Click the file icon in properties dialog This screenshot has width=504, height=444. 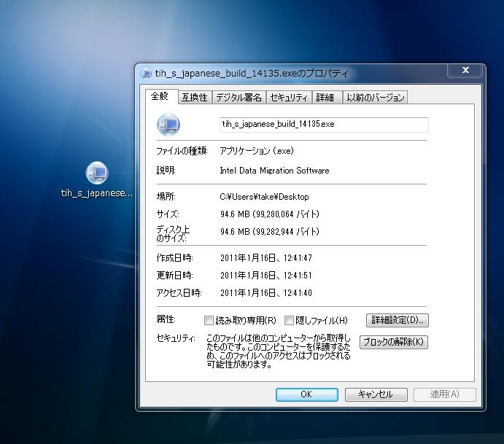point(168,125)
